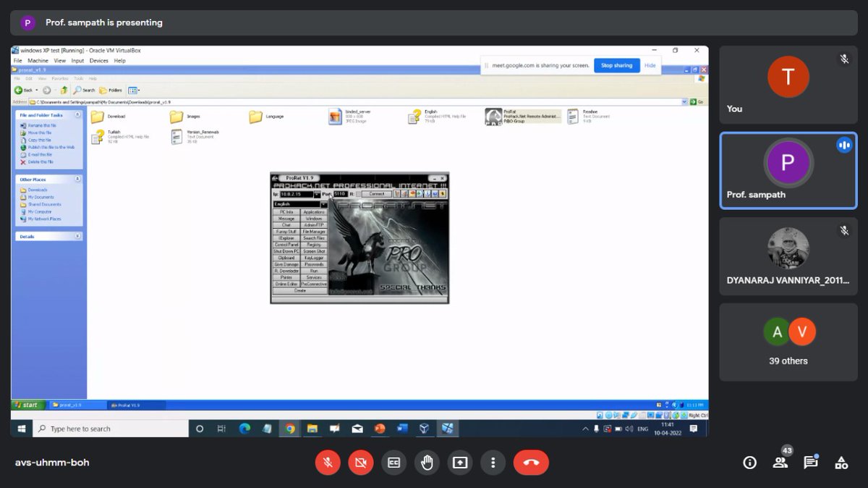Open Meet more options menu

coord(493,463)
